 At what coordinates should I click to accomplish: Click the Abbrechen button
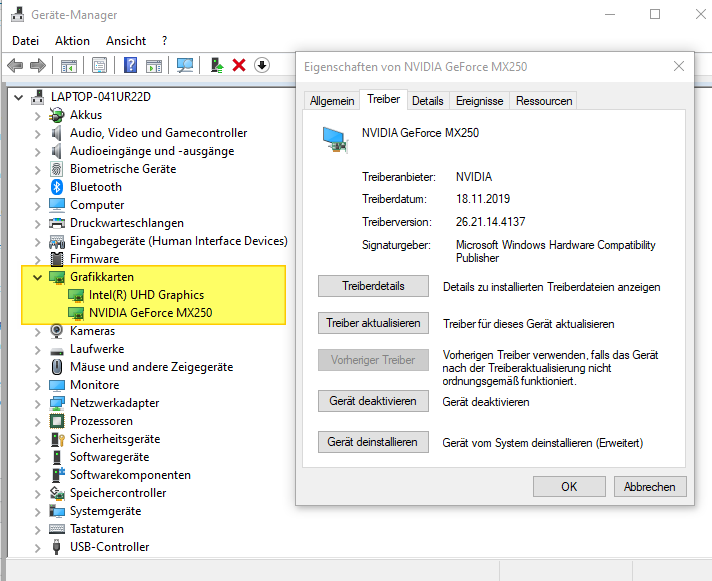(x=650, y=487)
